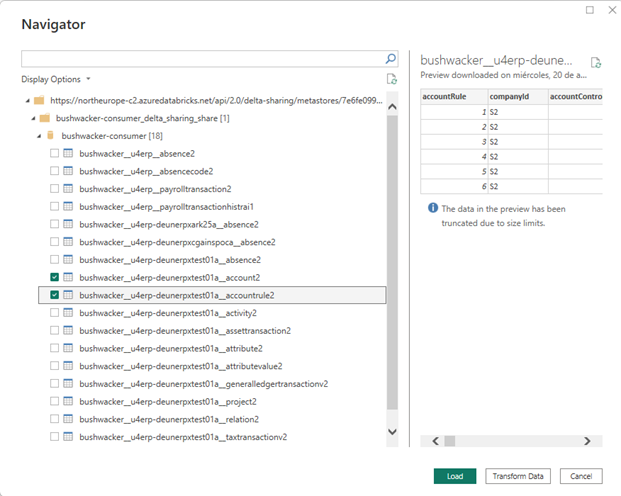Click the preview horizontal scrollbar thumb
The image size is (621, 496).
point(450,441)
